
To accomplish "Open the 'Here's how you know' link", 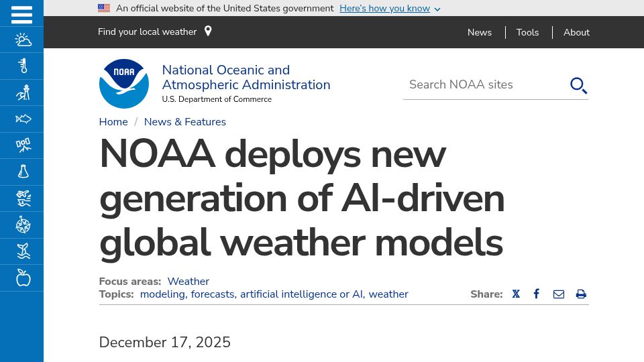I will tap(385, 8).
